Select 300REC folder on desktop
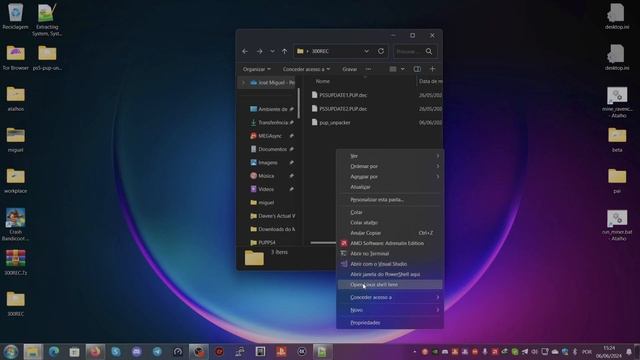This screenshot has width=640, height=360. (x=16, y=303)
